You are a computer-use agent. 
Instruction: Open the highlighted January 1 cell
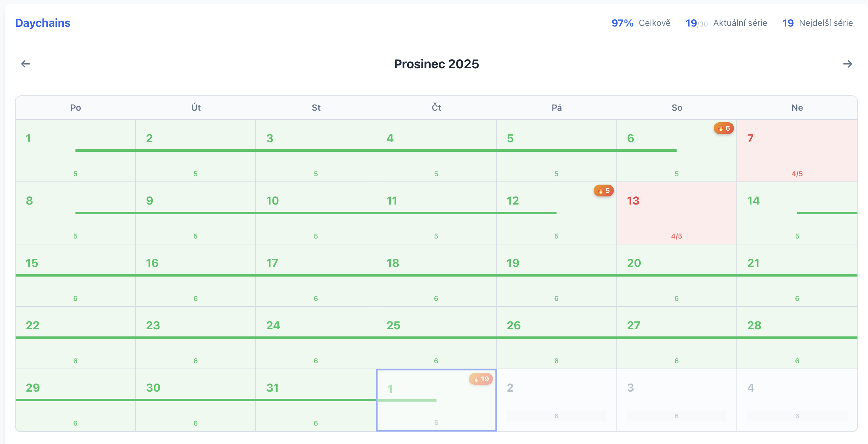click(436, 400)
